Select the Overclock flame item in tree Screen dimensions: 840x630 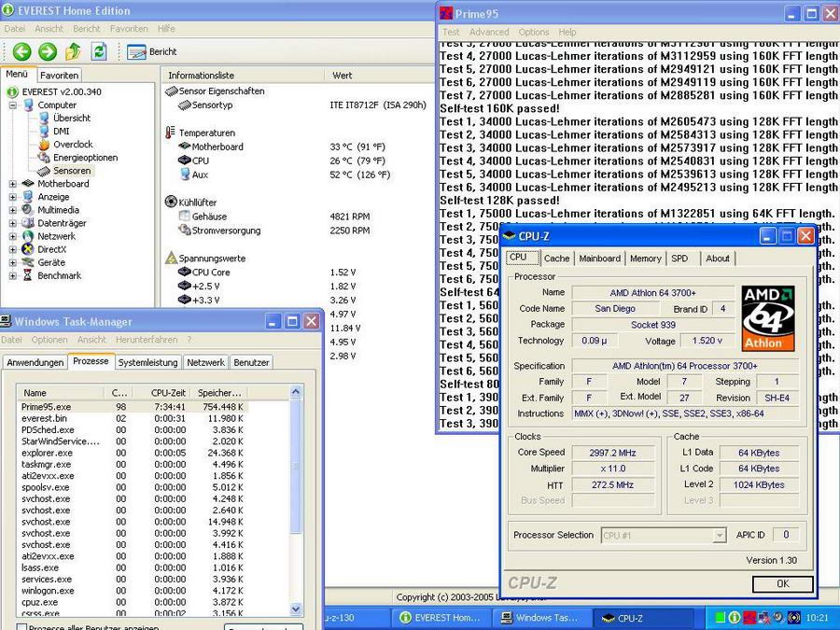click(x=71, y=145)
